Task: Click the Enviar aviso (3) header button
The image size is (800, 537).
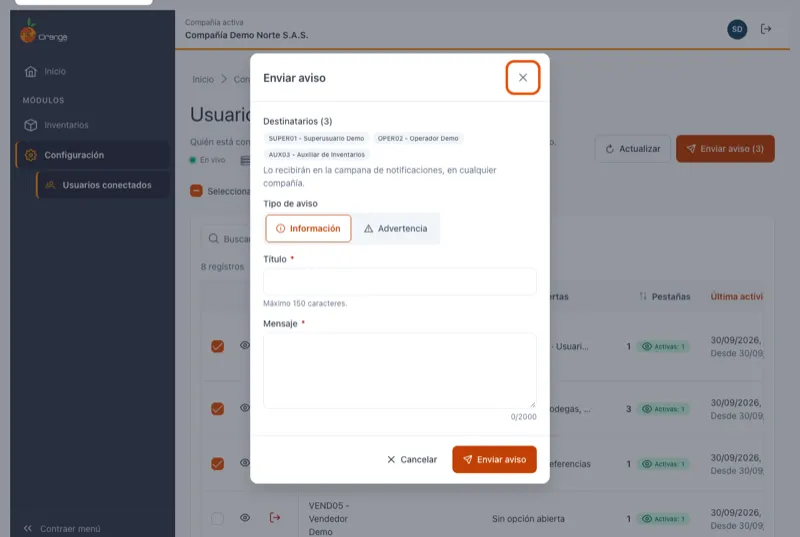Action: click(725, 149)
